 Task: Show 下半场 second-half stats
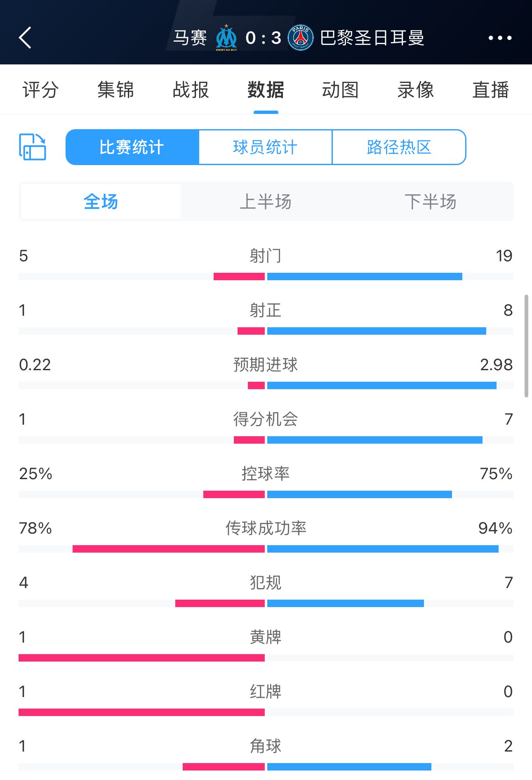point(430,202)
